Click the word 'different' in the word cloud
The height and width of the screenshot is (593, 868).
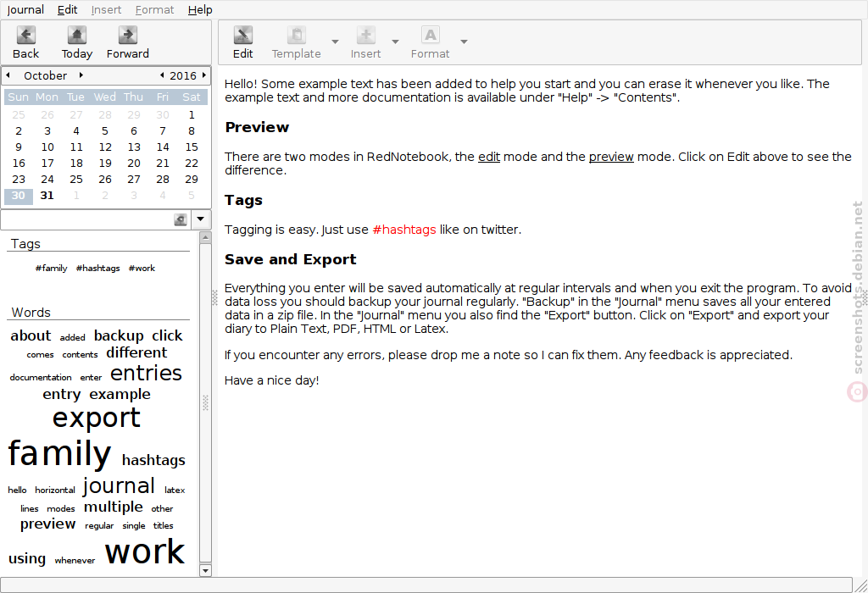(136, 352)
